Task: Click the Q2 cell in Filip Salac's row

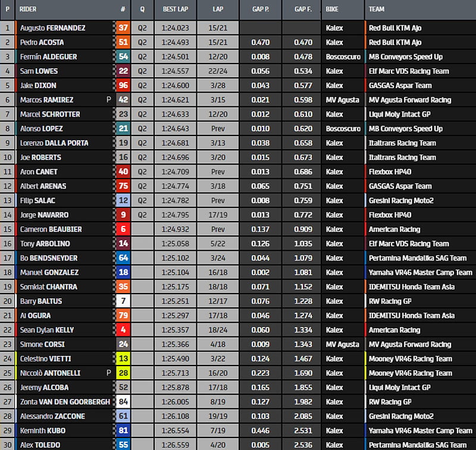Action: click(142, 200)
